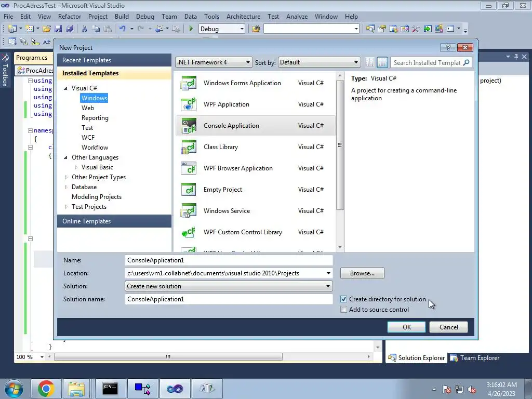532x399 pixels.
Task: Collapse the Visual C# tree node
Action: [66, 88]
